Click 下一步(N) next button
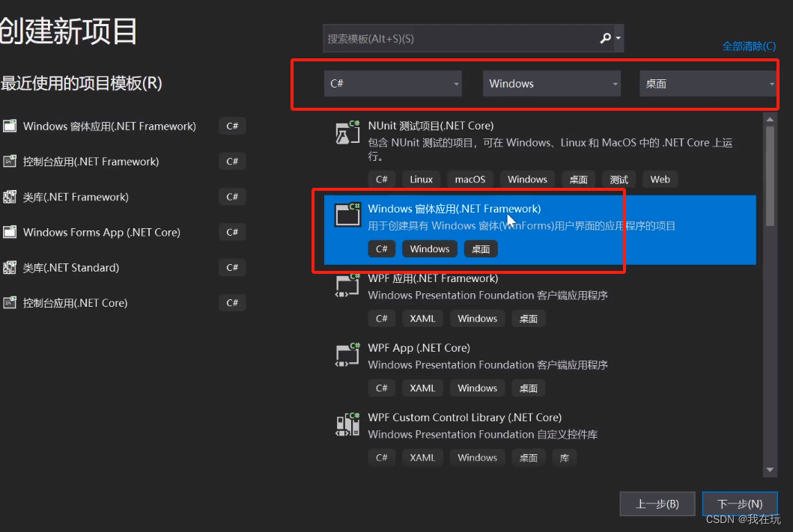Screen dimensions: 793x532 pos(740,504)
